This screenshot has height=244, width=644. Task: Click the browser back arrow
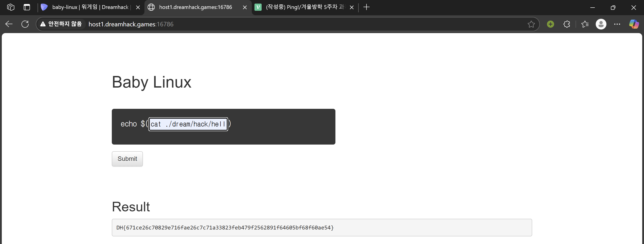point(9,24)
